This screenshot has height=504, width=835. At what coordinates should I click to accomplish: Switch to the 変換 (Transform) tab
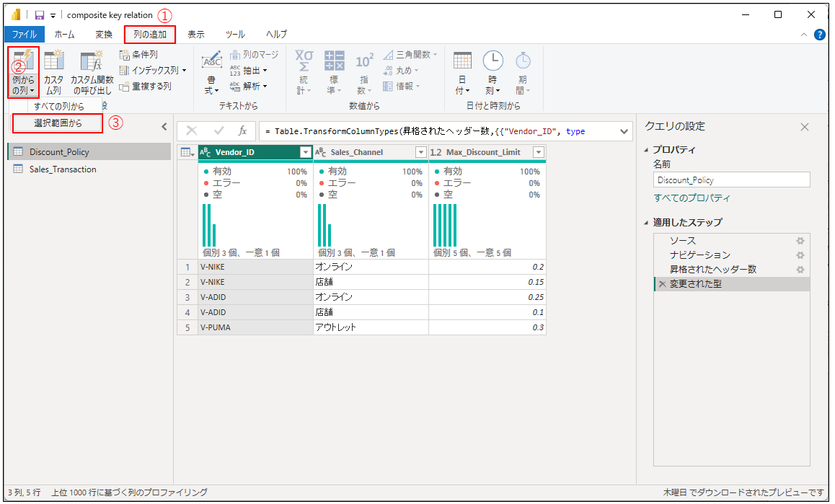tap(104, 34)
